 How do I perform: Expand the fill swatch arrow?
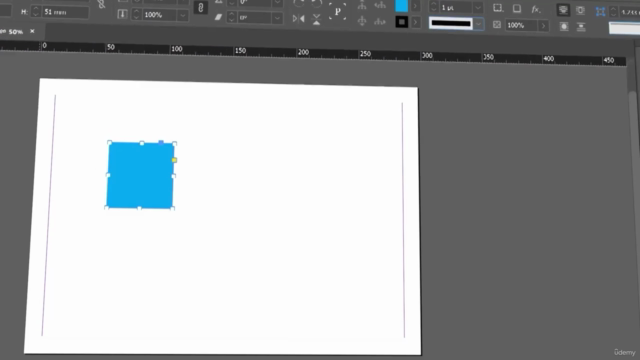tap(415, 6)
